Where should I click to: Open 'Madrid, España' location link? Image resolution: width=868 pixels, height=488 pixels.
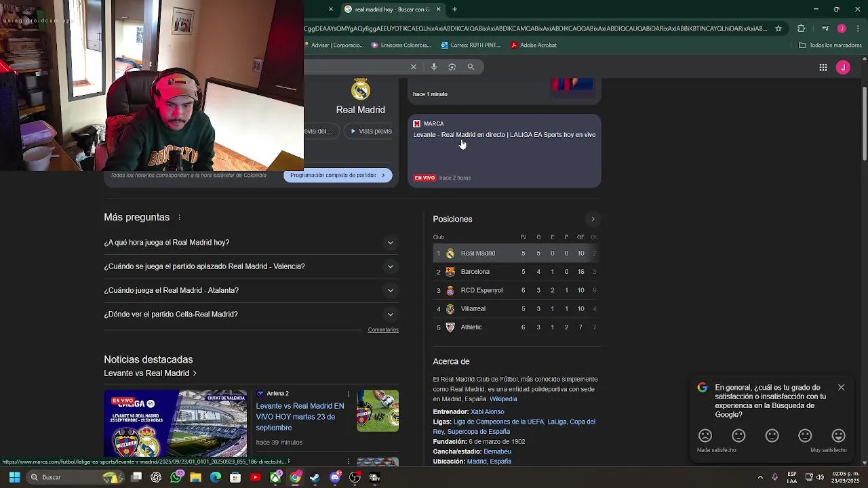point(489,462)
